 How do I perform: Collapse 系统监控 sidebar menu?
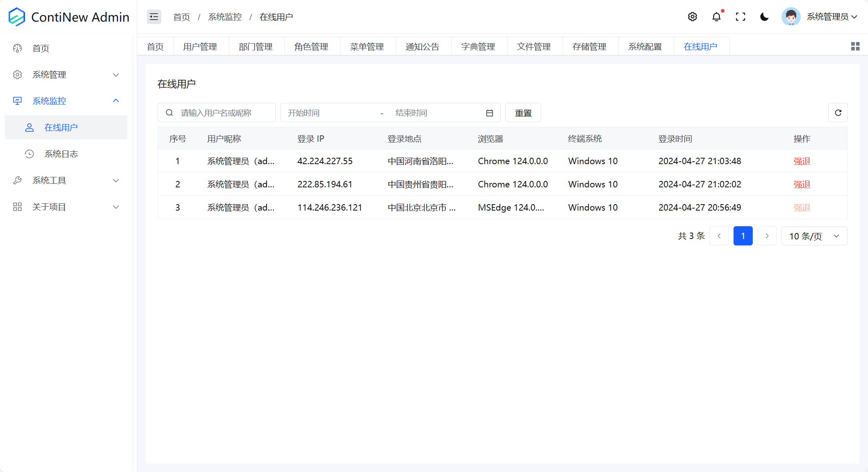[66, 101]
